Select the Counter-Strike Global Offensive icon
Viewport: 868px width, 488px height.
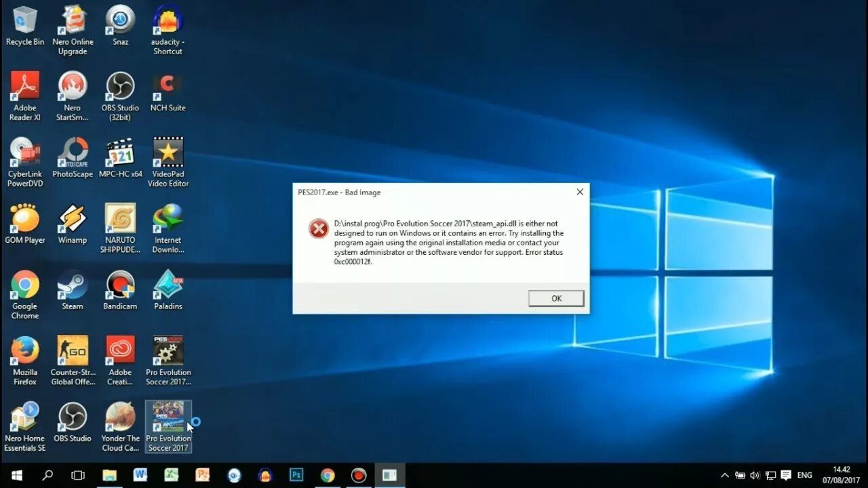tap(73, 361)
